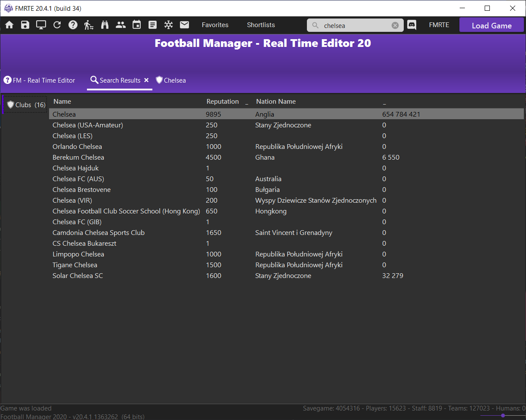Select the Clubs (16) category
This screenshot has width=526, height=420.
(26, 105)
